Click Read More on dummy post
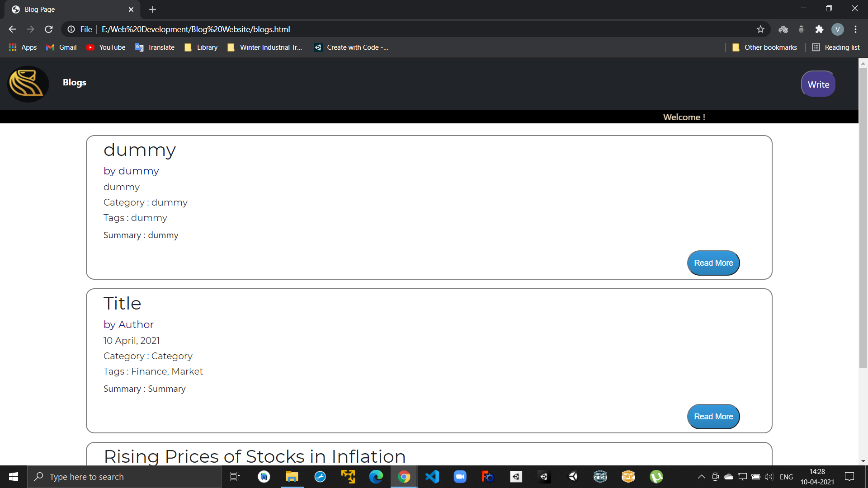Screen dimensions: 868x488 pyautogui.click(x=713, y=263)
